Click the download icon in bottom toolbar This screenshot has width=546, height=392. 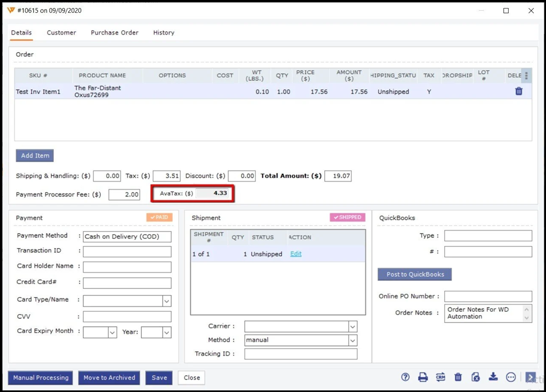pyautogui.click(x=493, y=377)
